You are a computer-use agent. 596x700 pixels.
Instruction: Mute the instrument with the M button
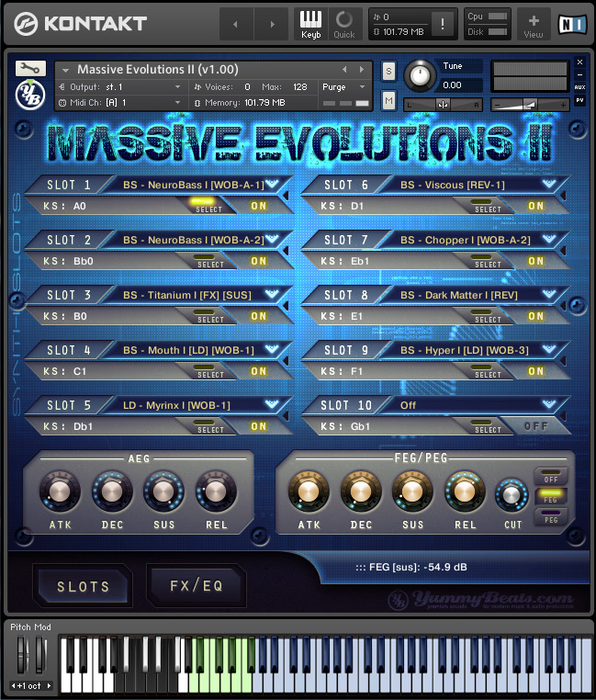point(388,100)
